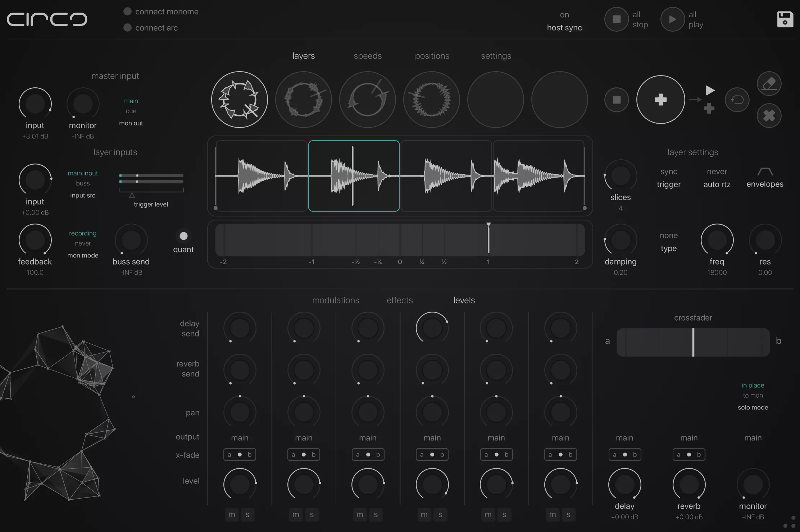Click the save preset icon
Viewport: 800px width, 532px height.
[x=785, y=19]
